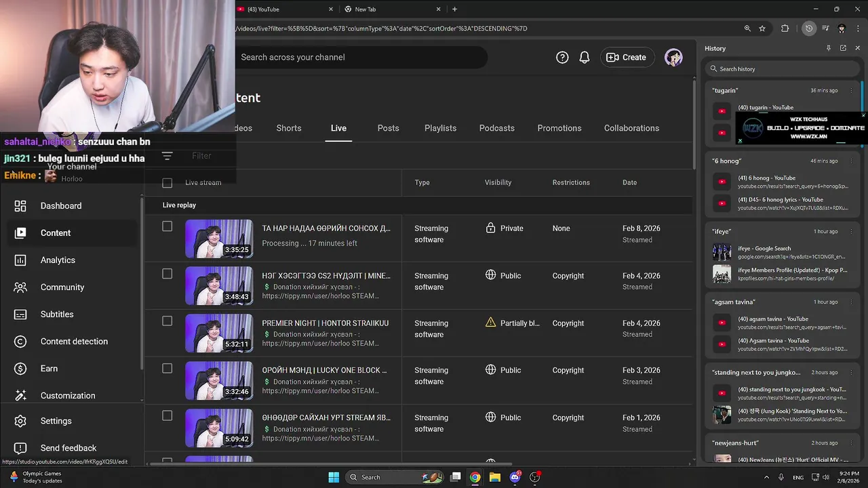Click the Chrome taskbar icon
The width and height of the screenshot is (868, 488).
475,477
